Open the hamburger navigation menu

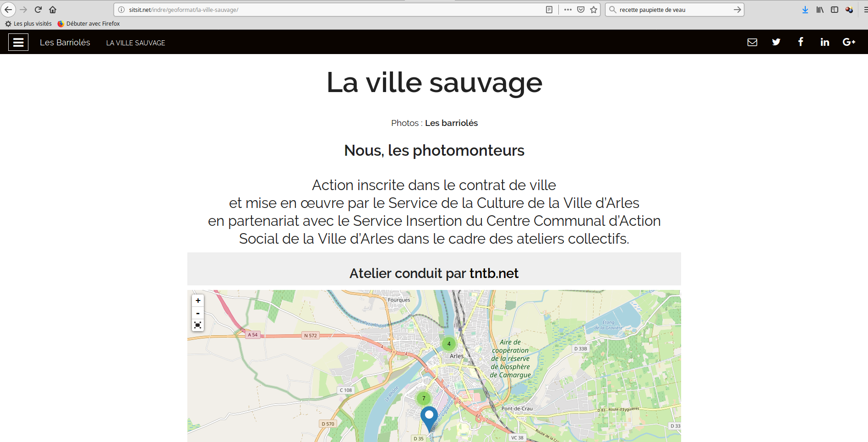pos(18,42)
